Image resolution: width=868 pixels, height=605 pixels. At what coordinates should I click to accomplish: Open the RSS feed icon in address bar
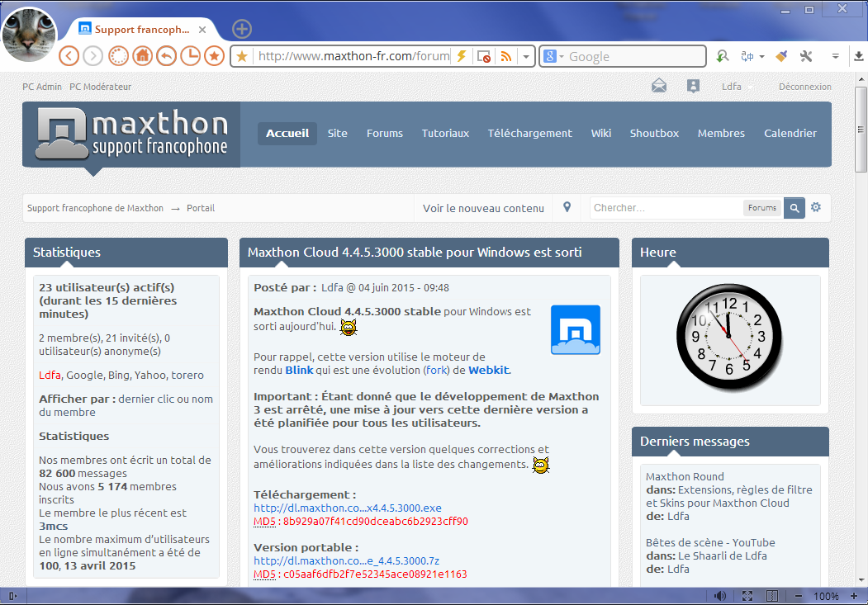(505, 56)
